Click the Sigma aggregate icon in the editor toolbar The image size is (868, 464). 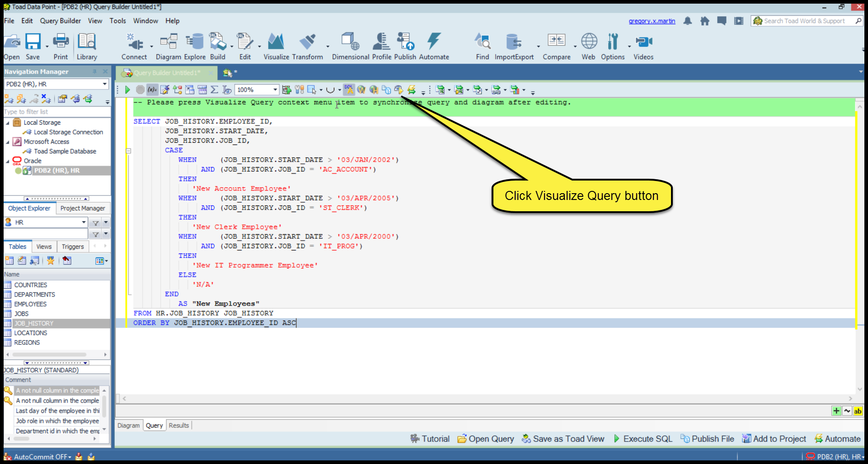(215, 90)
